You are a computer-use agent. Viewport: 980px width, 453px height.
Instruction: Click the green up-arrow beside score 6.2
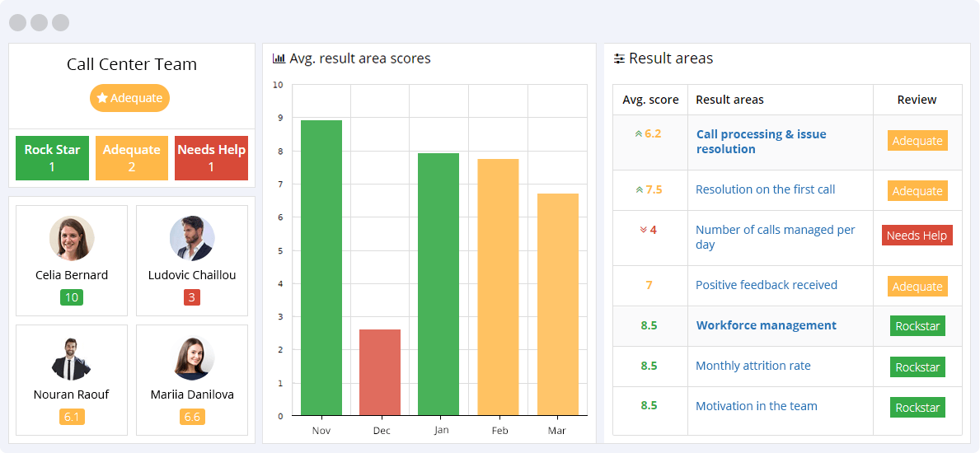click(x=638, y=133)
